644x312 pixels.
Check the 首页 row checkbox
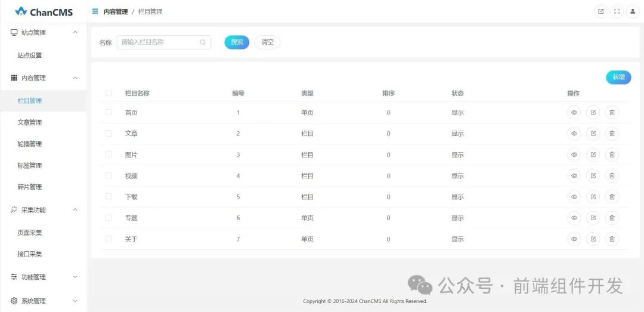[x=108, y=112]
